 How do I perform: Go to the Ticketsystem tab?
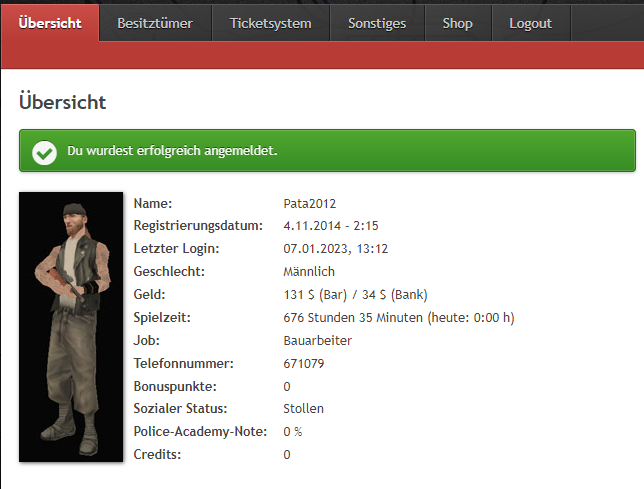coord(271,23)
